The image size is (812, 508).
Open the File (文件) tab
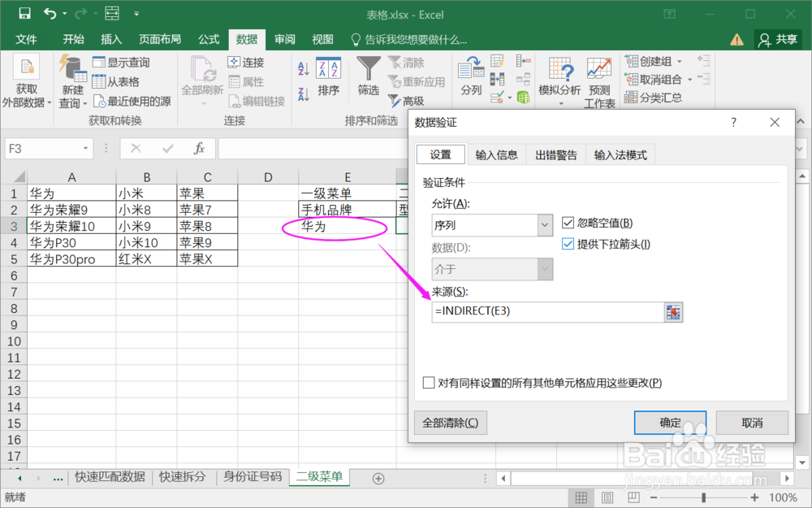click(x=26, y=39)
